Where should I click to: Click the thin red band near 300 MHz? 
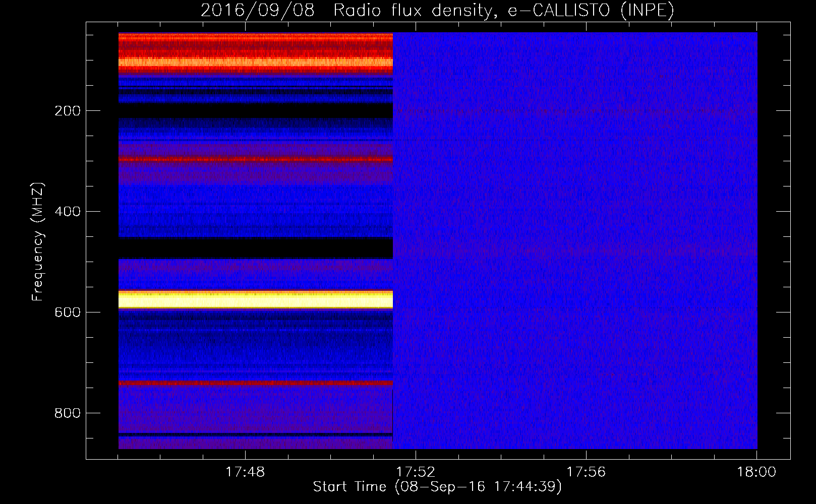256,159
